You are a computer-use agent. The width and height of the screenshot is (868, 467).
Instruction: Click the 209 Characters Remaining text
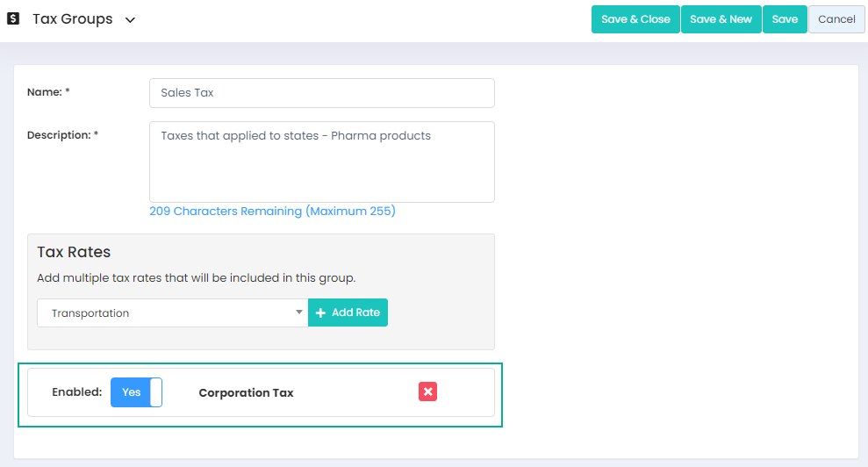tap(272, 212)
